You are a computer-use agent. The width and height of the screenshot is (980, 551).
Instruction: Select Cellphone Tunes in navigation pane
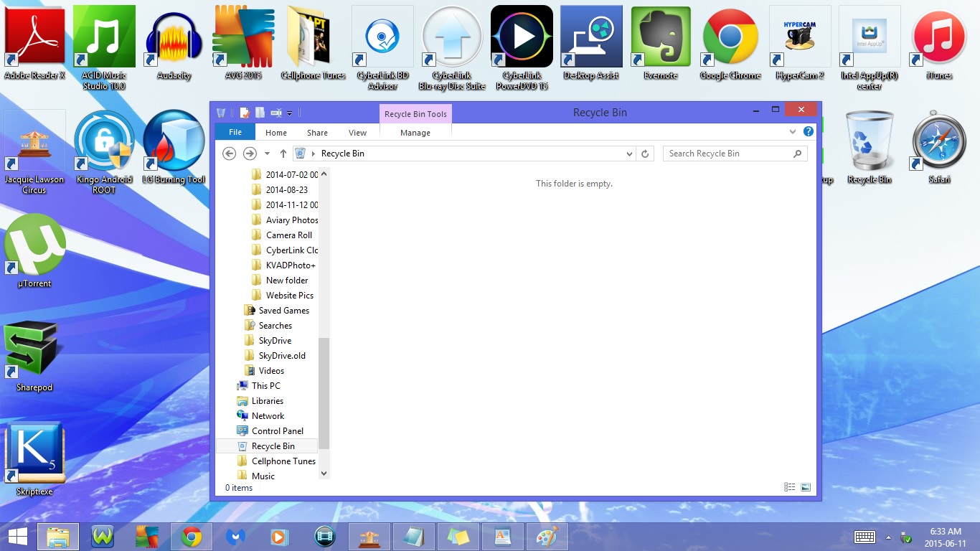tap(277, 461)
